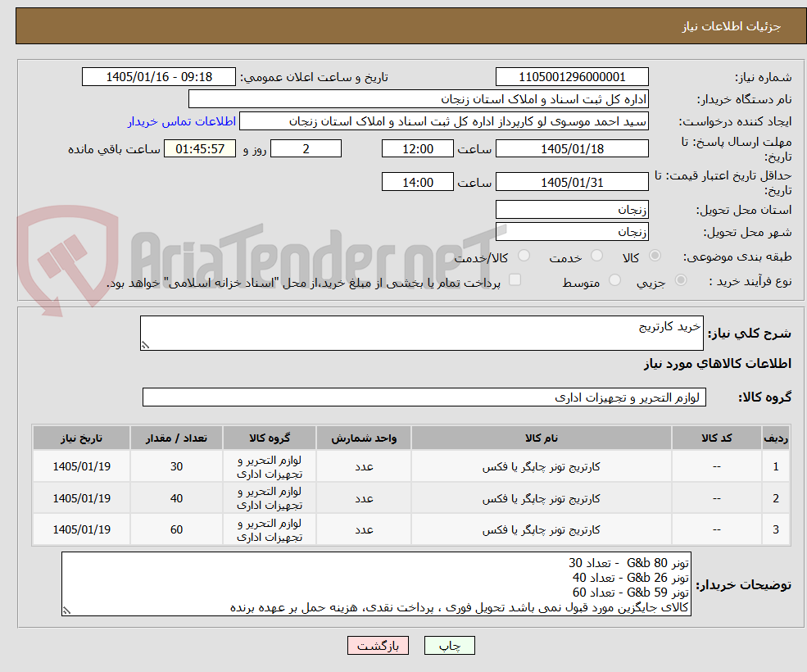This screenshot has width=807, height=672.
Task: Click the unit عدد in row 2
Action: pyautogui.click(x=364, y=498)
